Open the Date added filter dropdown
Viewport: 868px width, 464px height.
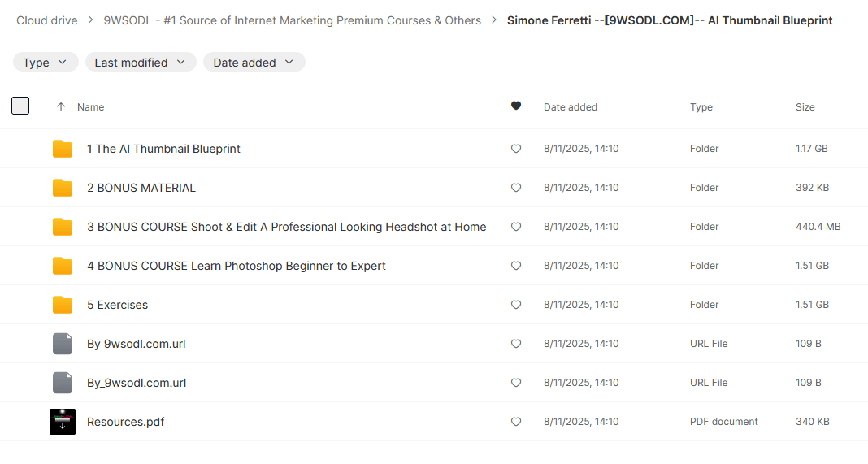click(x=254, y=63)
